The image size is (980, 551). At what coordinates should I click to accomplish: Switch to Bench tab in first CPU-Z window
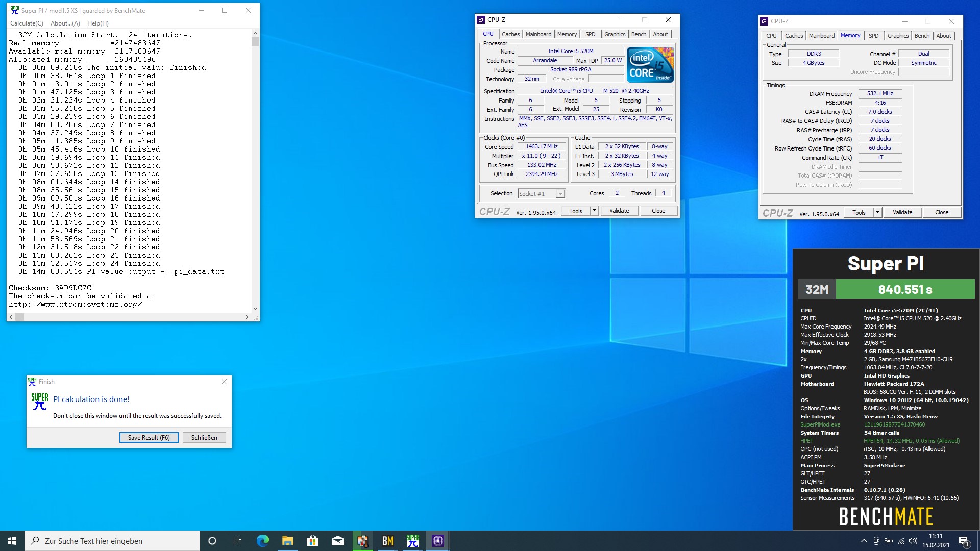coord(639,34)
